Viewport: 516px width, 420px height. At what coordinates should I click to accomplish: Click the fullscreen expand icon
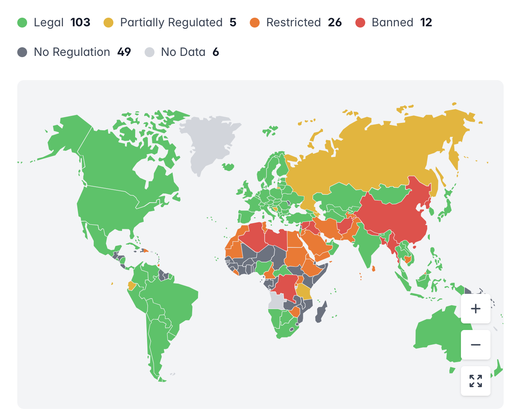475,381
